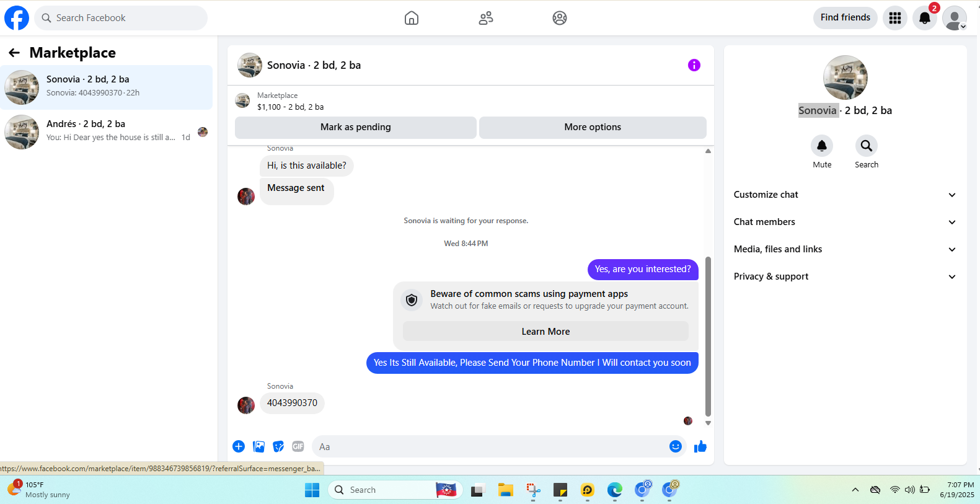Viewport: 980px width, 504px height.
Task: Click the 'Message sent' bubble
Action: click(296, 190)
